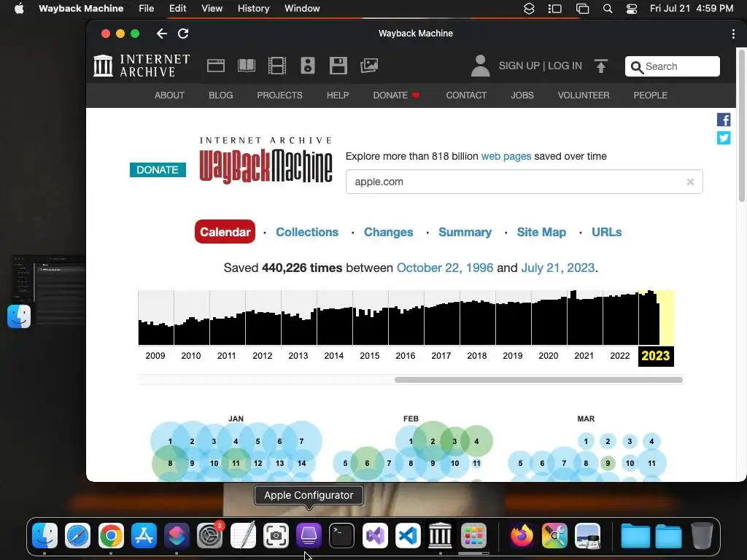The width and height of the screenshot is (747, 560).
Task: Launch Firefox from the Dock
Action: [x=522, y=536]
